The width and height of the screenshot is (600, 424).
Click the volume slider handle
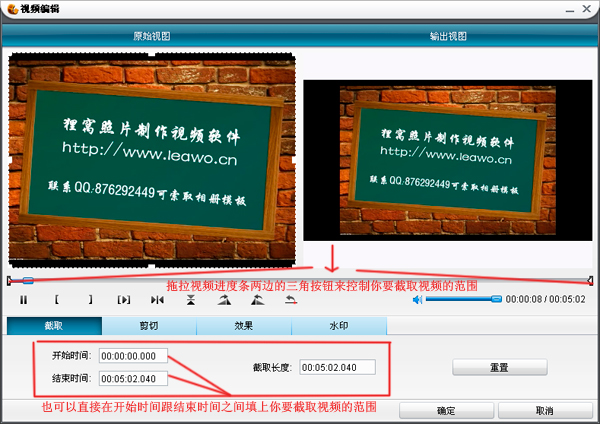496,299
